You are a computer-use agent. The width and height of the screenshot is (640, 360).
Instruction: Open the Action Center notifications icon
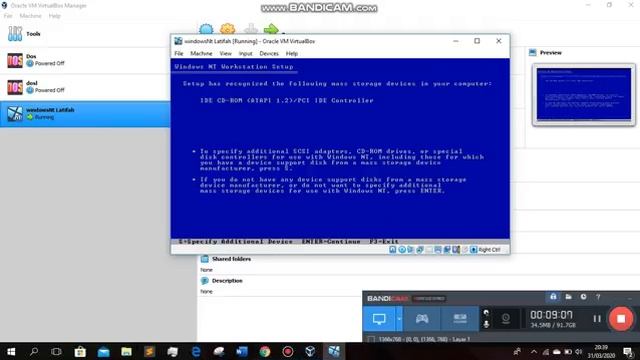[628, 351]
